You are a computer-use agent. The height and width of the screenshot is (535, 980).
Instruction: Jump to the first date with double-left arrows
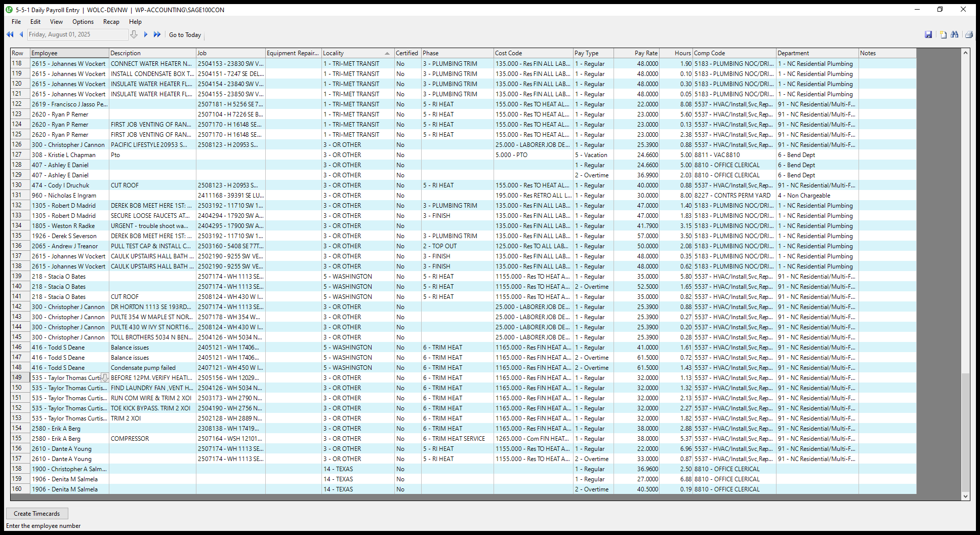coord(10,34)
